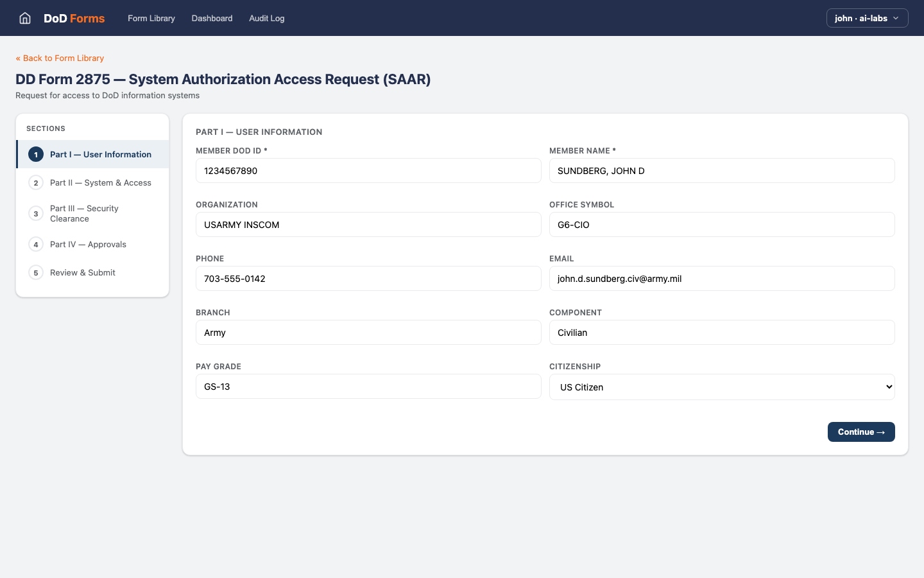Select step 4 circle for Approvals
The image size is (924, 578).
coord(36,245)
